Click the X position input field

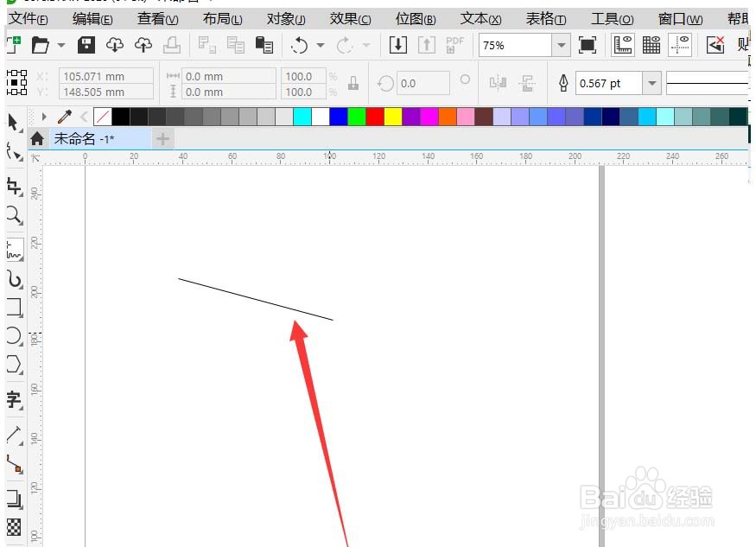[x=104, y=75]
